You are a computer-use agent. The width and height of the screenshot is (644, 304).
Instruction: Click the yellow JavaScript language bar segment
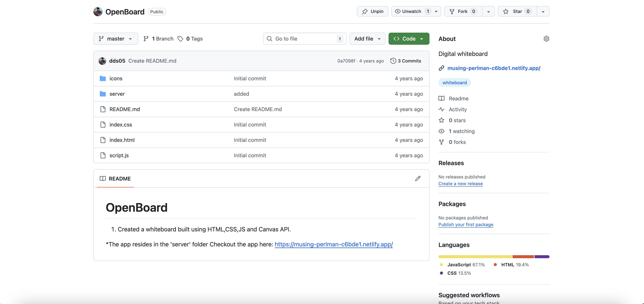[x=475, y=257]
